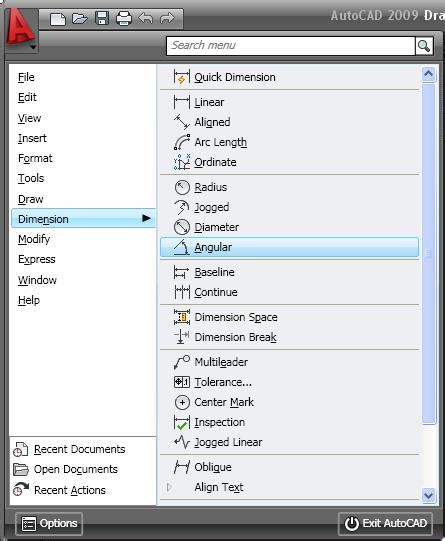The width and height of the screenshot is (445, 541).
Task: Click the Arc Length icon
Action: pyautogui.click(x=181, y=142)
